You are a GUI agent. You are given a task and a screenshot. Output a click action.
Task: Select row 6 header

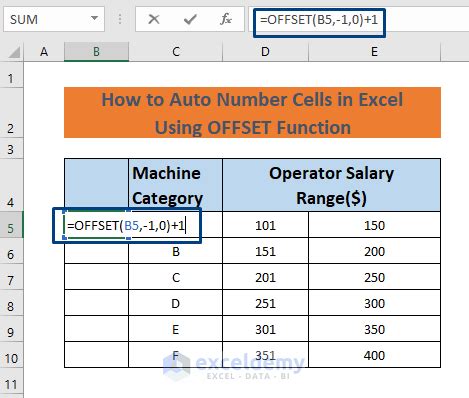(x=12, y=251)
